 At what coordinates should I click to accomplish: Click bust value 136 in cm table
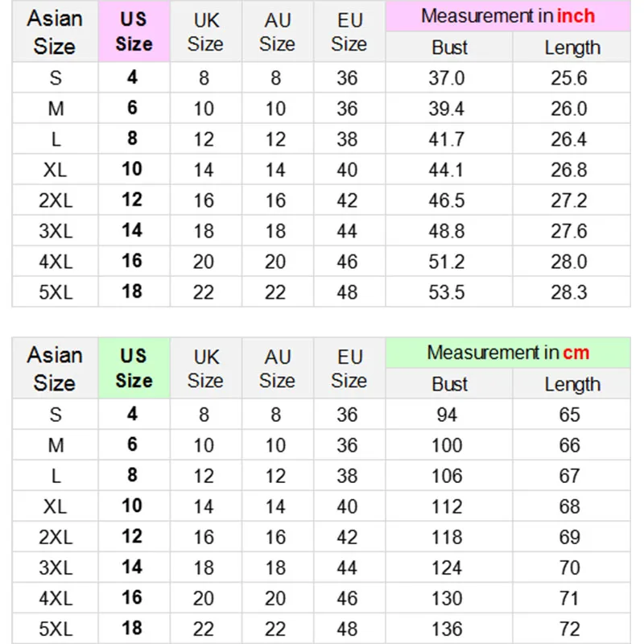[448, 628]
